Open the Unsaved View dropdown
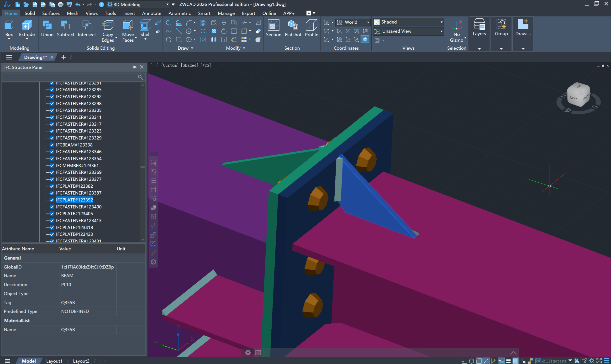The height and width of the screenshot is (364, 611). [408, 31]
